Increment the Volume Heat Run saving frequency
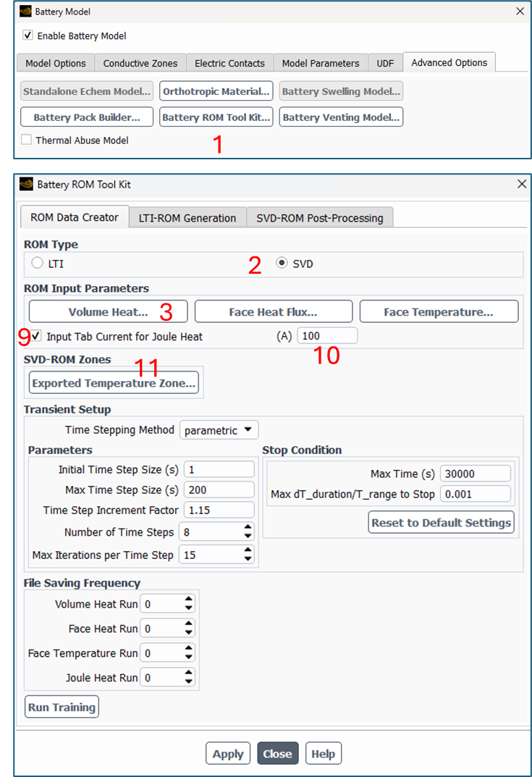Screen dimensions: 532x777 [x=189, y=600]
